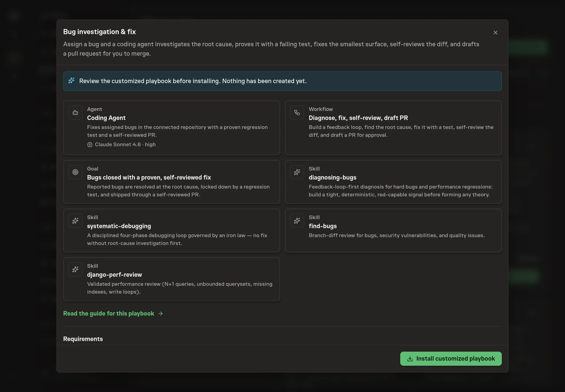Click the Skill label above find-bugs

314,217
